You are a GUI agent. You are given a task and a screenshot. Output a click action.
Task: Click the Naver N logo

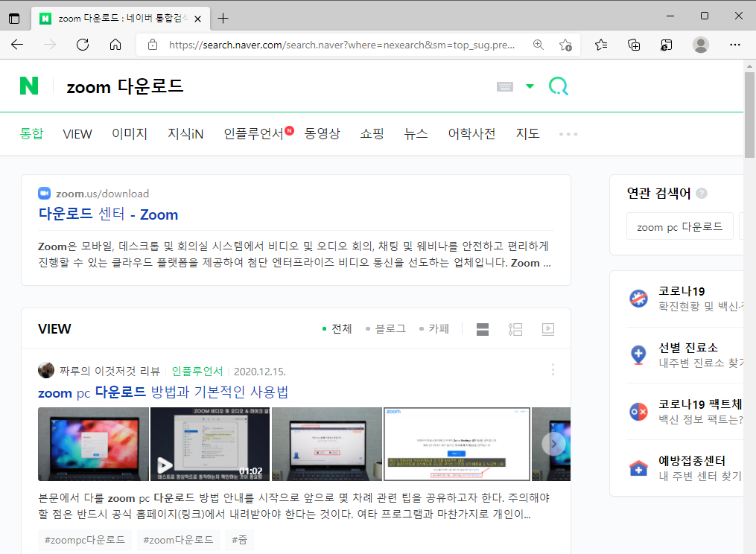pos(29,86)
